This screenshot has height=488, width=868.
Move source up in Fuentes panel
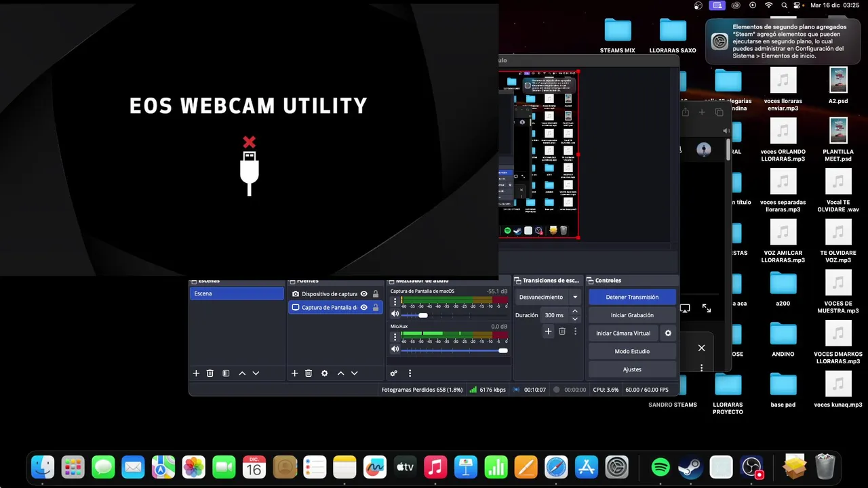(340, 373)
